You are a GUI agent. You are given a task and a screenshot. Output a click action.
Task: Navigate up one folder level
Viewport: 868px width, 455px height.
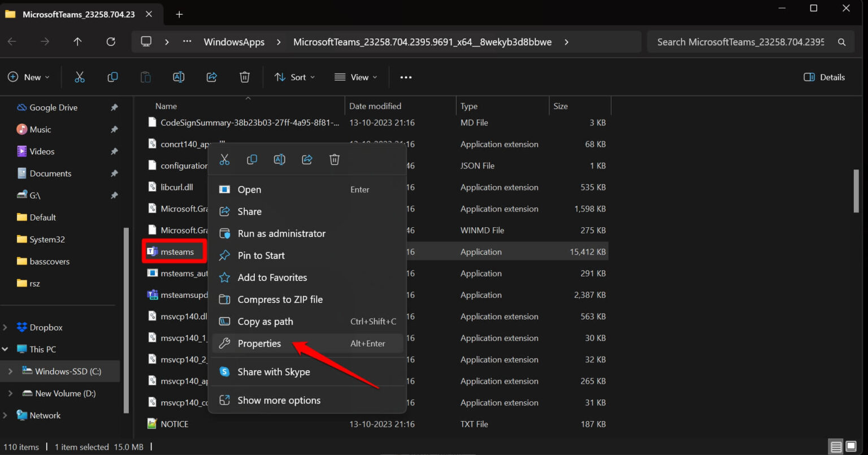pyautogui.click(x=77, y=41)
